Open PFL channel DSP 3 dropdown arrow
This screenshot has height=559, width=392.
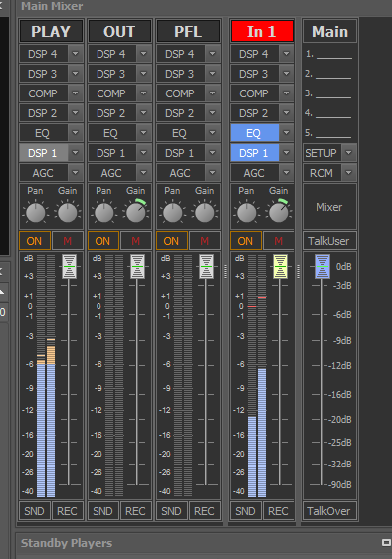point(213,74)
